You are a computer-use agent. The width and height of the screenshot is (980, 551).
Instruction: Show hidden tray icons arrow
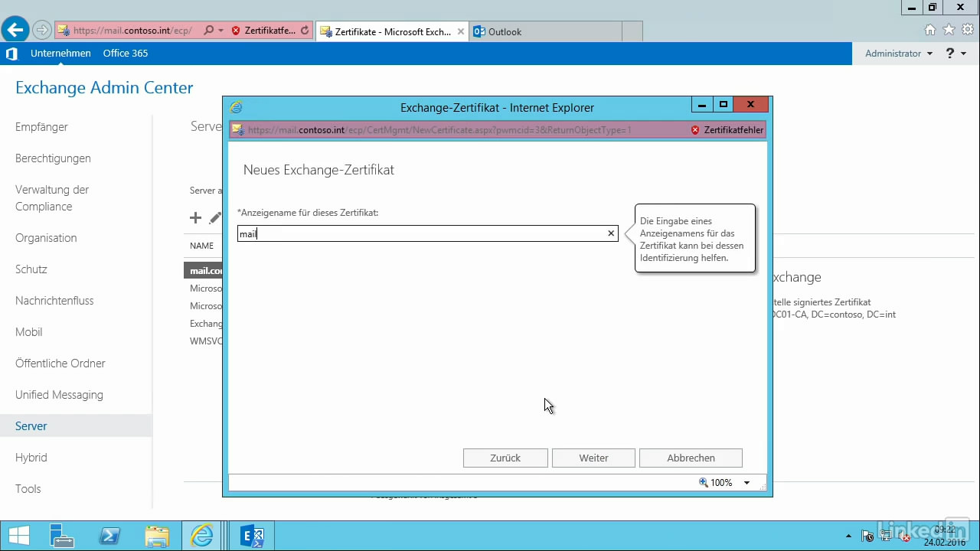point(848,536)
